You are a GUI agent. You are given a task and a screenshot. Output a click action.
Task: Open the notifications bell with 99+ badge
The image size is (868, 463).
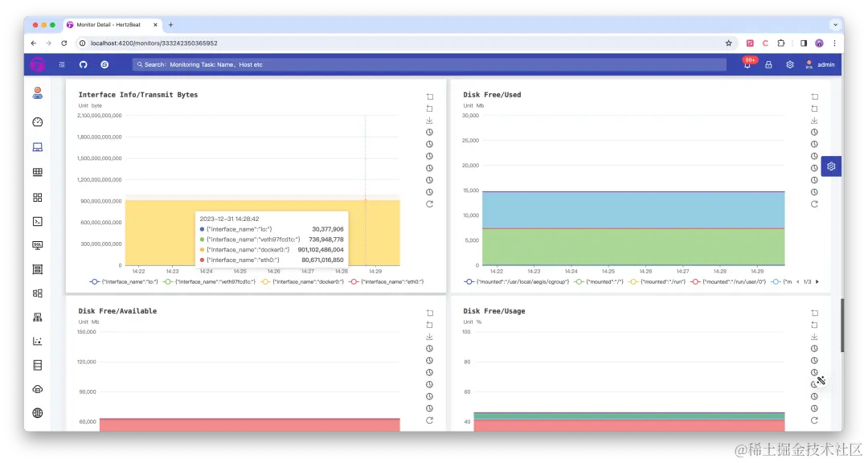[x=747, y=64]
